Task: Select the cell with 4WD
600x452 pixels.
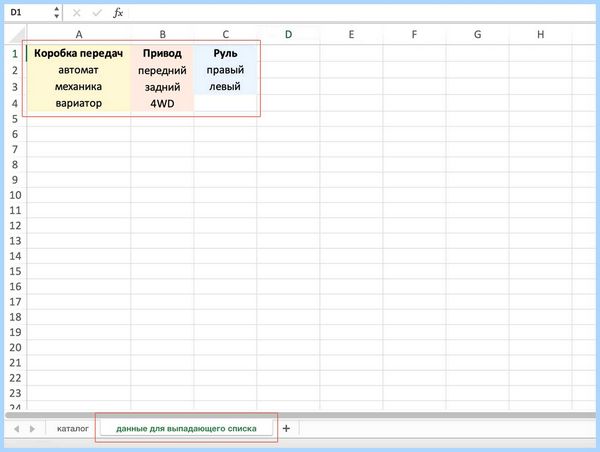Action: [x=162, y=103]
